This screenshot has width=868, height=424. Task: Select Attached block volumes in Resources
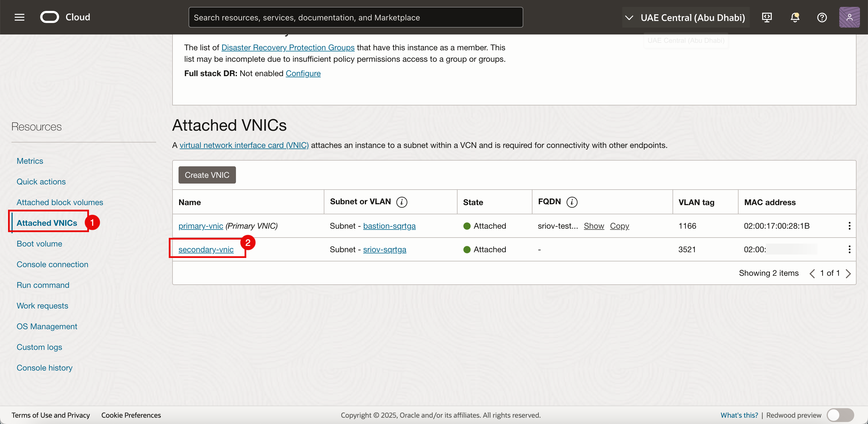coord(60,203)
